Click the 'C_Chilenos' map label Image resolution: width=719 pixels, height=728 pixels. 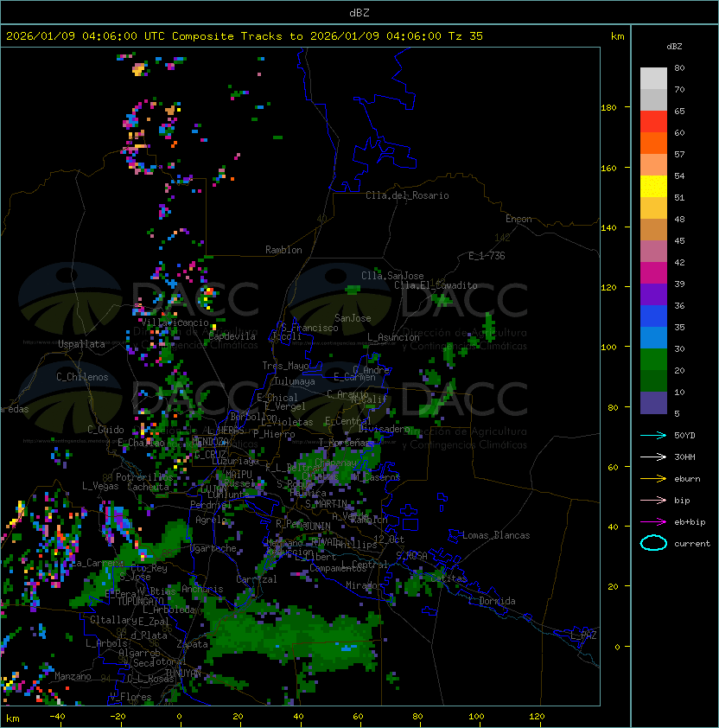click(x=82, y=377)
